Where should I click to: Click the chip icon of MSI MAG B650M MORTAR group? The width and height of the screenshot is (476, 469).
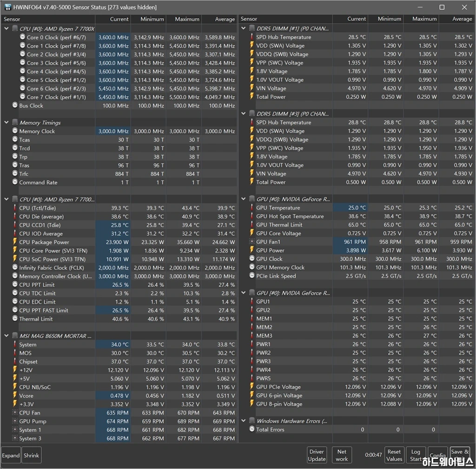tap(14, 336)
